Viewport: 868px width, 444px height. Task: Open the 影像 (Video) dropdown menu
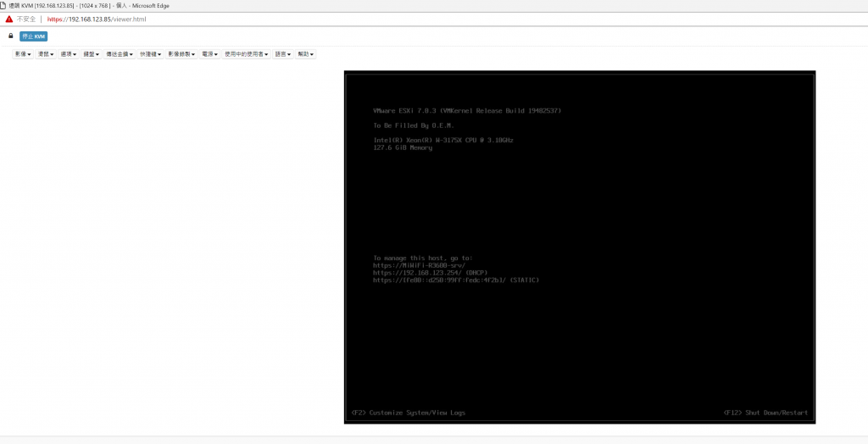(x=23, y=54)
